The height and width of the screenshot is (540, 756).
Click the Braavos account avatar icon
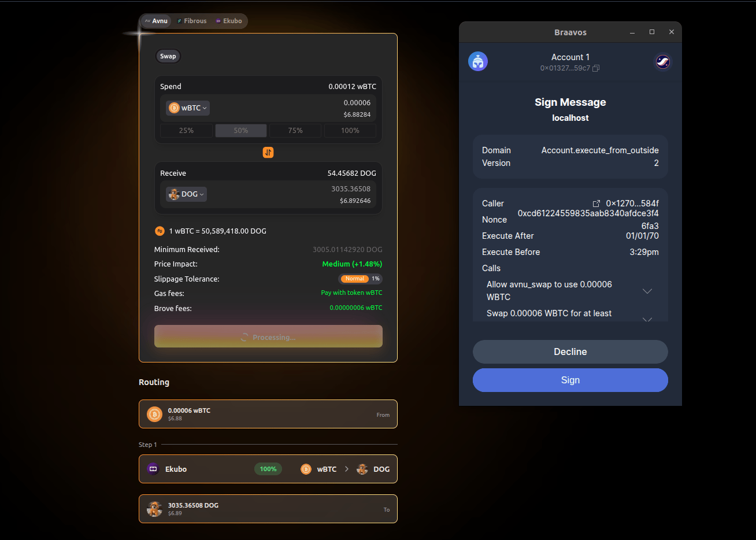click(478, 61)
